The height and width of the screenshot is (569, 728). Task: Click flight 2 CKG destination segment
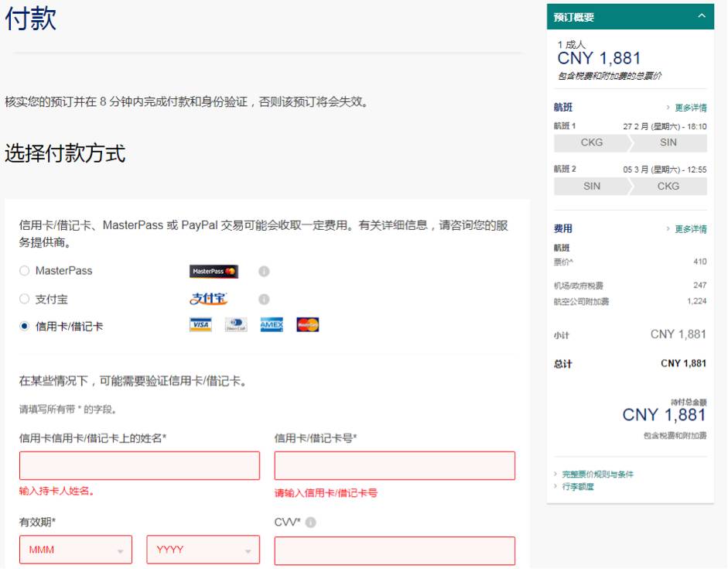(668, 187)
